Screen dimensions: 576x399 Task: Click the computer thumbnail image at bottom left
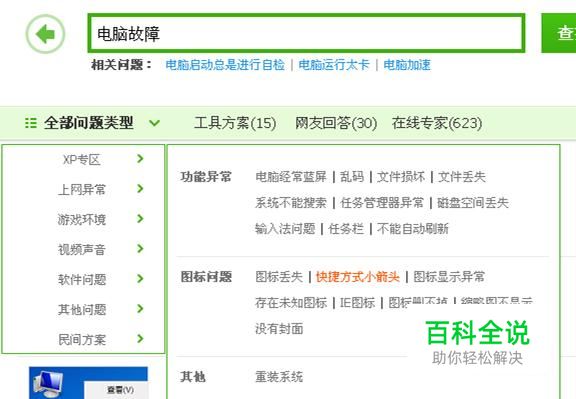point(89,383)
